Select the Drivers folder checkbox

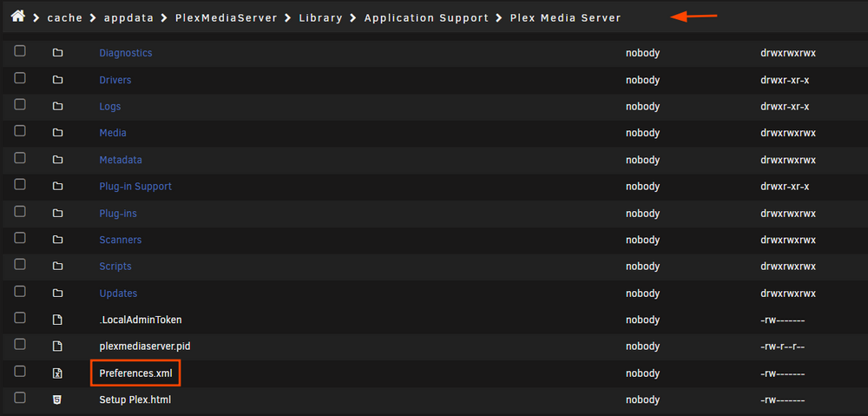(x=20, y=77)
